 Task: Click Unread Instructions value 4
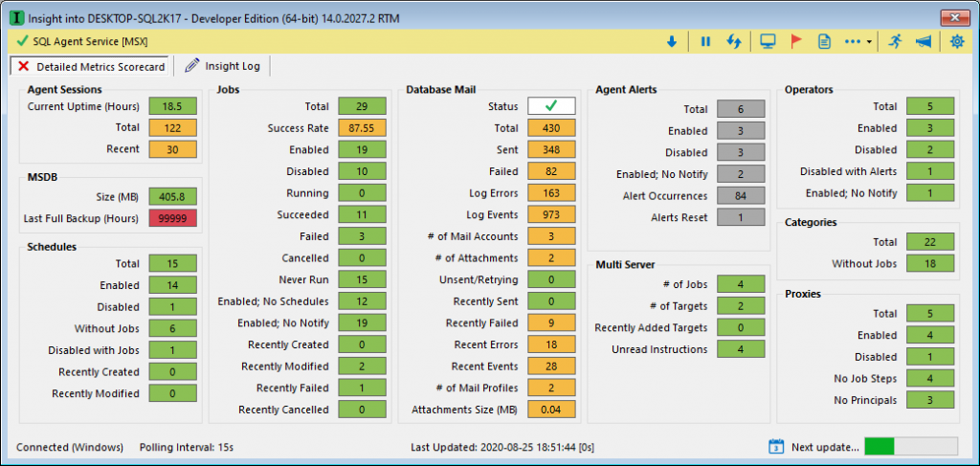(x=741, y=348)
